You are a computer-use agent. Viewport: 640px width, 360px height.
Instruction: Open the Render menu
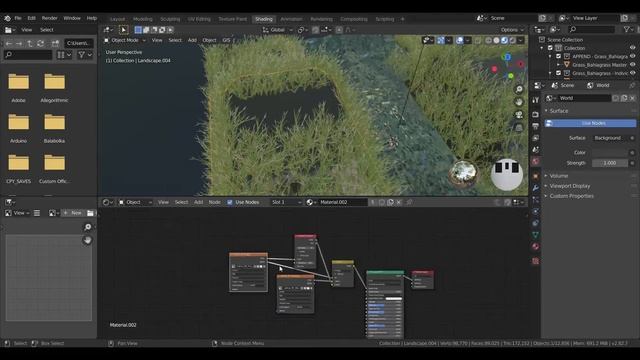click(50, 18)
